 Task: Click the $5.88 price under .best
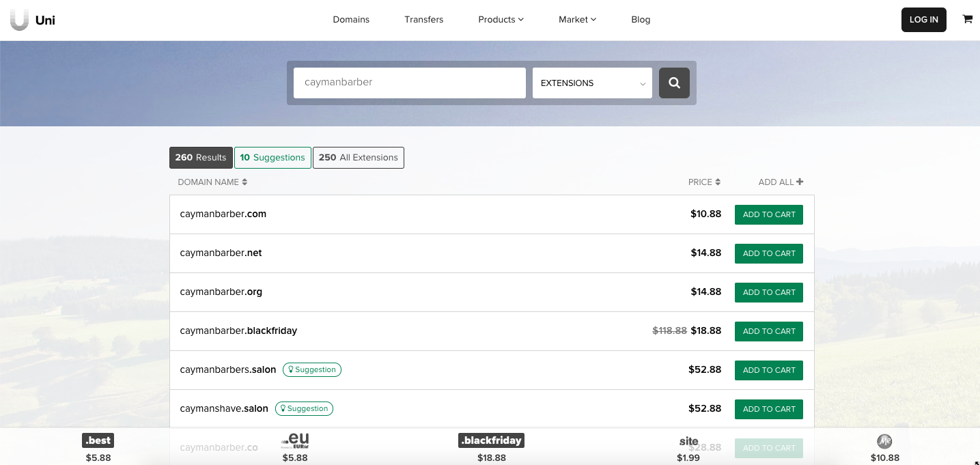pyautogui.click(x=98, y=457)
